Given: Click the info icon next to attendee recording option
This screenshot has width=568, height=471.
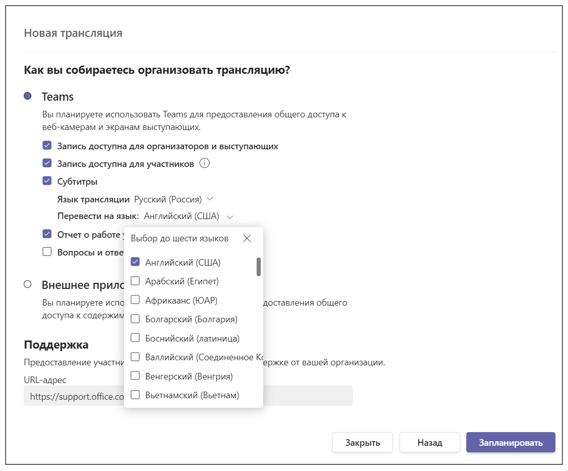Looking at the screenshot, I should coord(205,163).
